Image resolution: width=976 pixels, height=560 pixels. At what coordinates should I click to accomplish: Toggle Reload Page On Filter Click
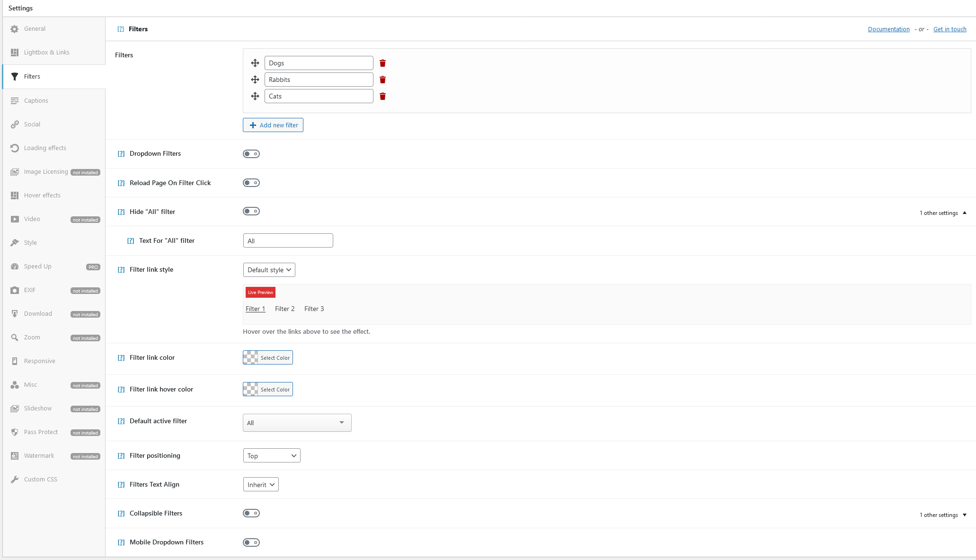pyautogui.click(x=251, y=183)
